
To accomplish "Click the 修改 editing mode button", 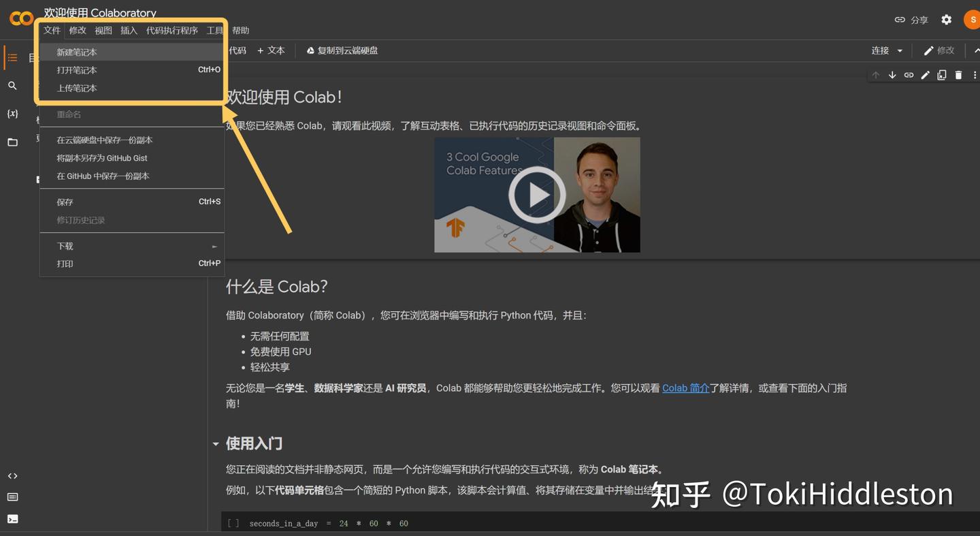I will click(x=939, y=50).
